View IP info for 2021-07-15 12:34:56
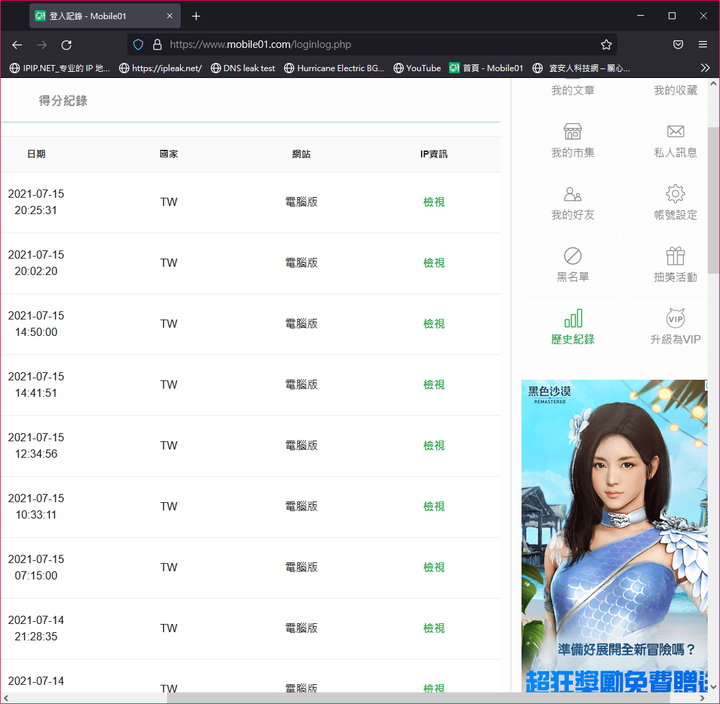Screen dimensions: 720x704 (x=434, y=445)
